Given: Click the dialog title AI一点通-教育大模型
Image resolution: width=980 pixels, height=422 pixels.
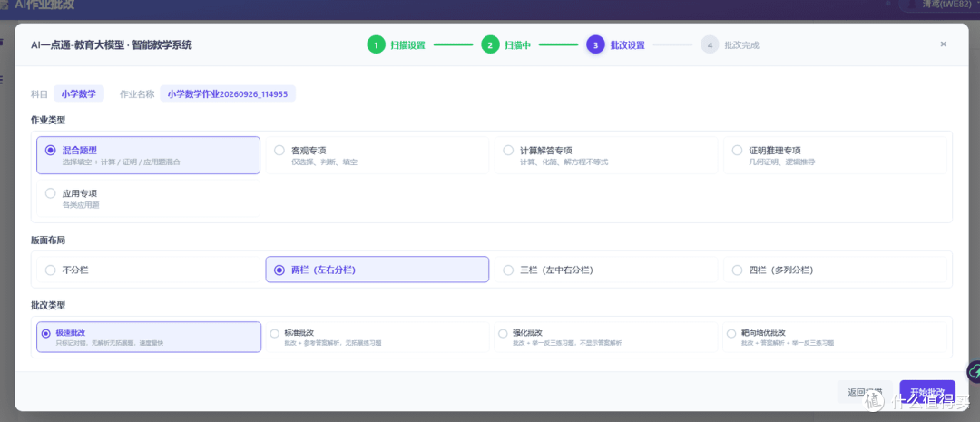Looking at the screenshot, I should [112, 45].
